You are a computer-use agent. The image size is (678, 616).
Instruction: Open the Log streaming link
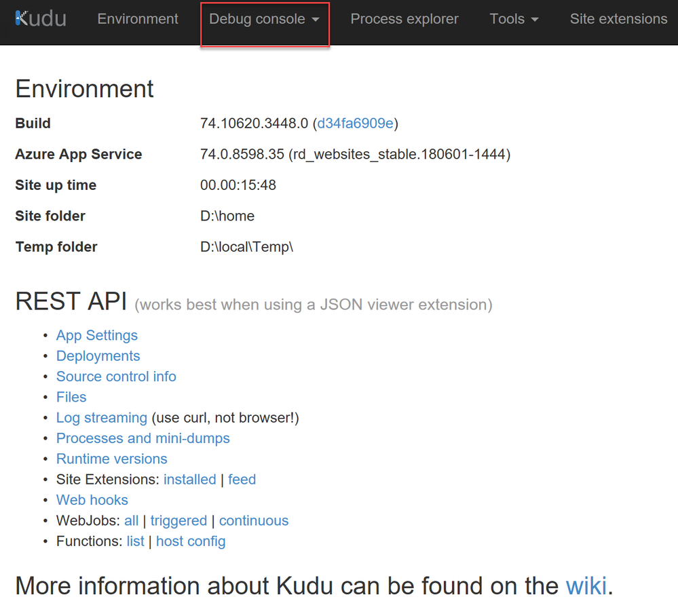(102, 418)
